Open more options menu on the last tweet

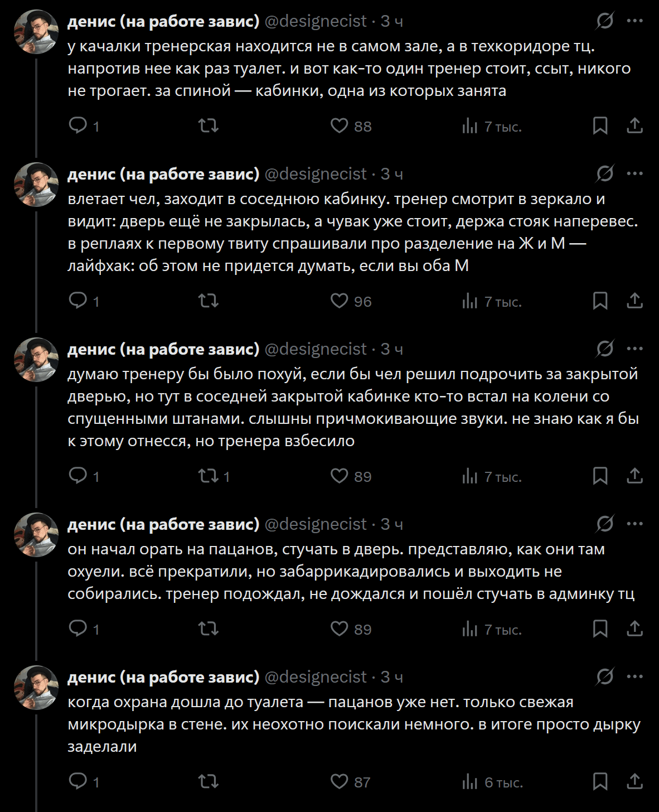(x=635, y=677)
